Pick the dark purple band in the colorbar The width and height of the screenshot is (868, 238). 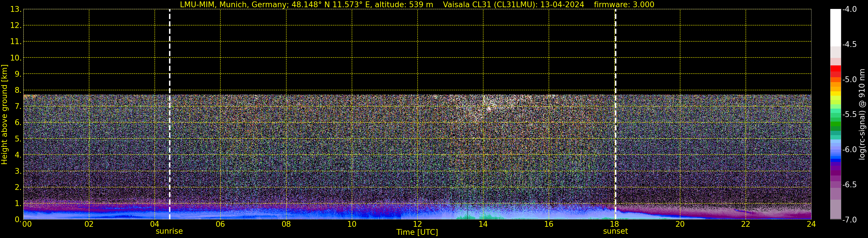pos(835,171)
